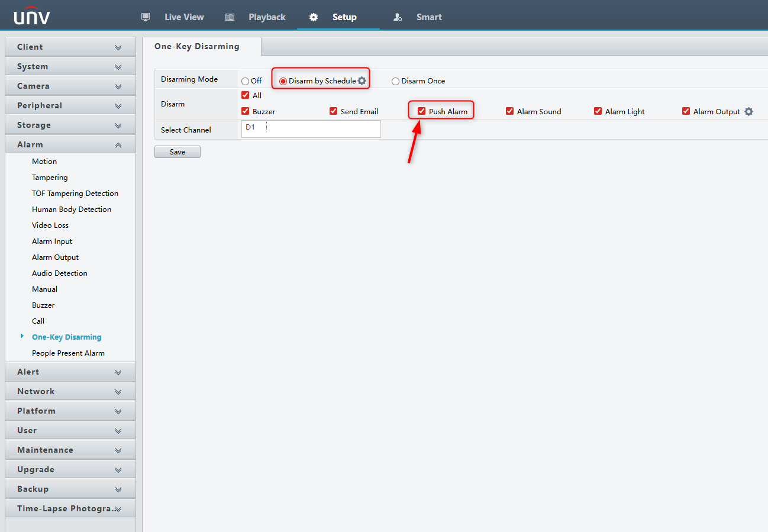Open the Video Loss settings
This screenshot has height=532, width=768.
coord(50,225)
